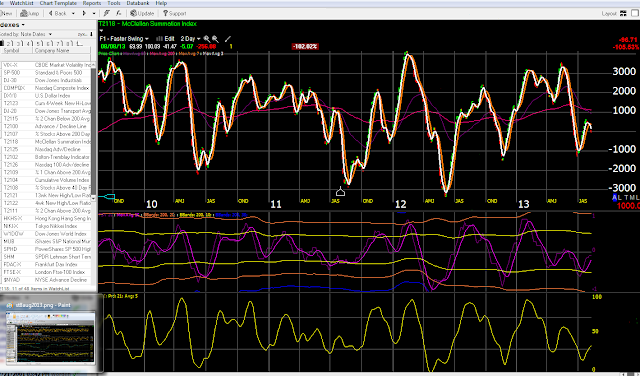
Task: Click the chart zoom-in magnifier
Action: point(207,39)
